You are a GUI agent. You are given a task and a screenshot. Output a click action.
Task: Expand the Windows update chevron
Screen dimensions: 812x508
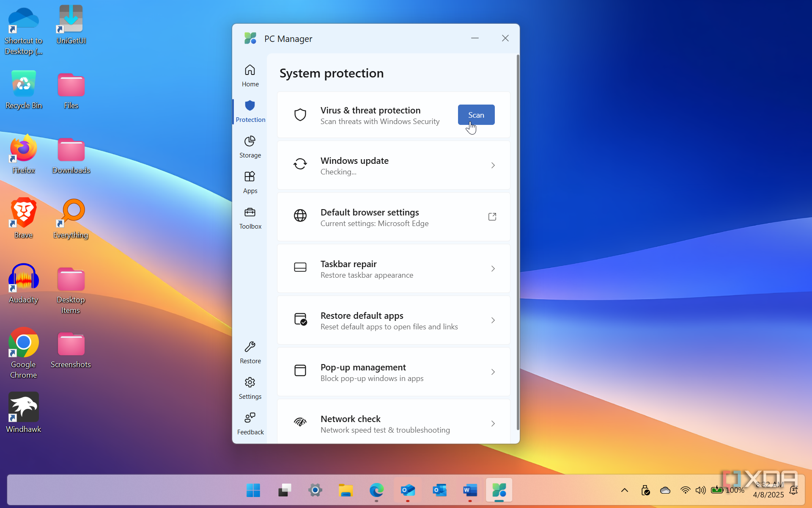(x=493, y=165)
